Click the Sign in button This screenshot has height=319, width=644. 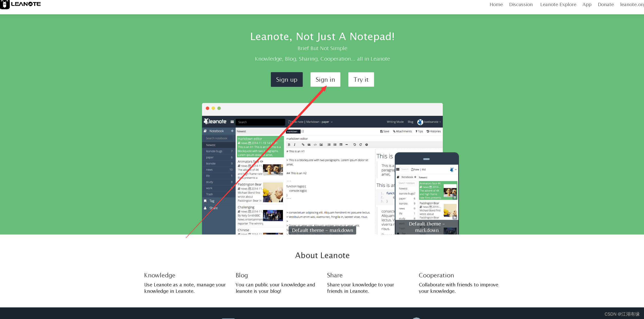click(325, 79)
